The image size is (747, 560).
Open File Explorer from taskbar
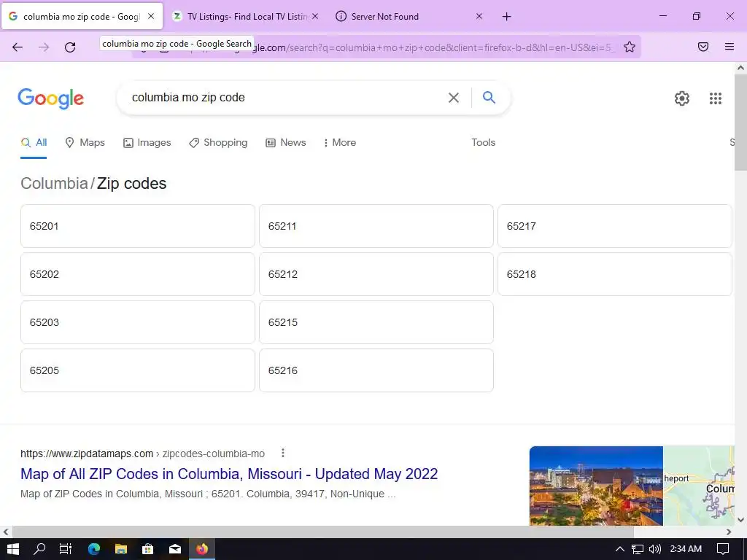pyautogui.click(x=121, y=549)
